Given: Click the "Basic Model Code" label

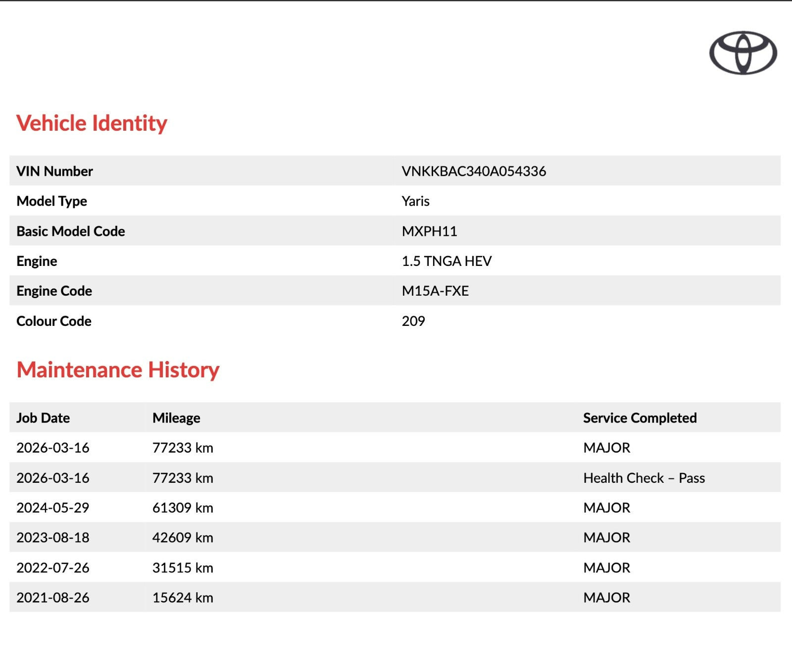Looking at the screenshot, I should tap(70, 231).
